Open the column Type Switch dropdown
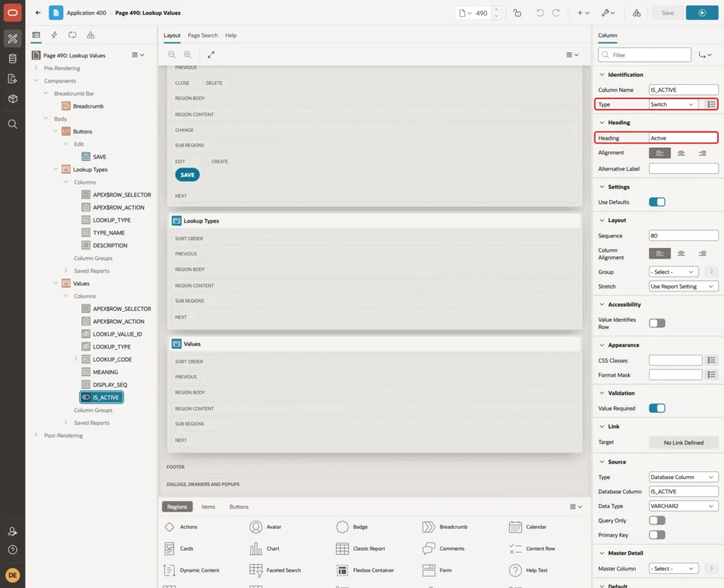This screenshot has width=724, height=588. (674, 105)
